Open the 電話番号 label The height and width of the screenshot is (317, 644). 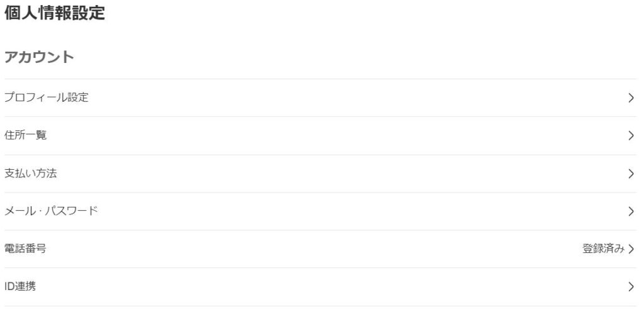point(25,248)
